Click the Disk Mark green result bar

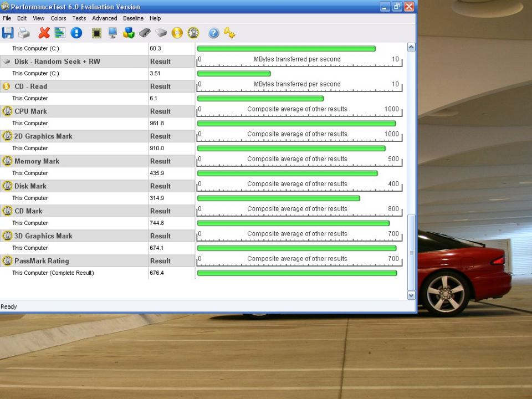click(x=279, y=198)
